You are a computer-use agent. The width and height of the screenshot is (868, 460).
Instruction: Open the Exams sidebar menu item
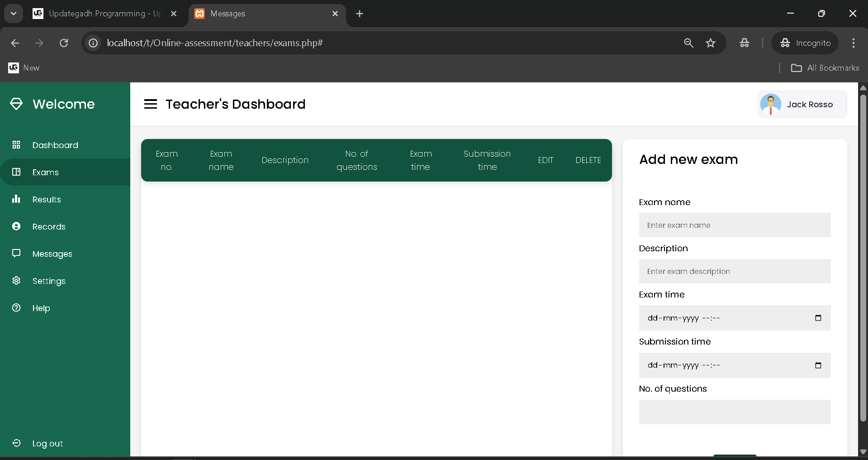(x=45, y=172)
